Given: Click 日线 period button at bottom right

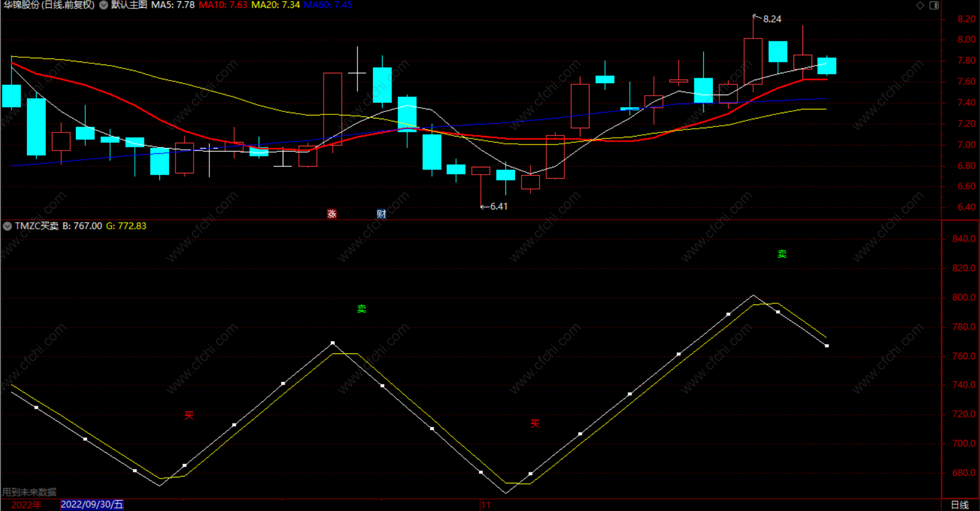Looking at the screenshot, I should click(x=960, y=505).
